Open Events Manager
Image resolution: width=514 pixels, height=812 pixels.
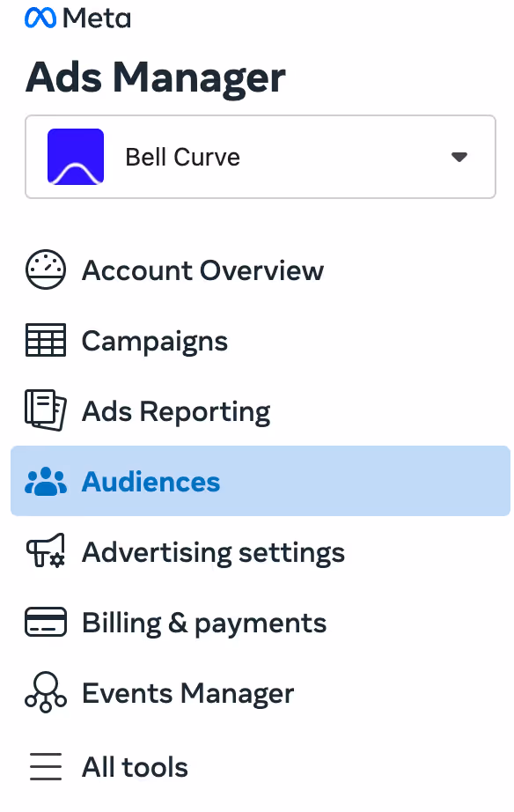pyautogui.click(x=187, y=693)
